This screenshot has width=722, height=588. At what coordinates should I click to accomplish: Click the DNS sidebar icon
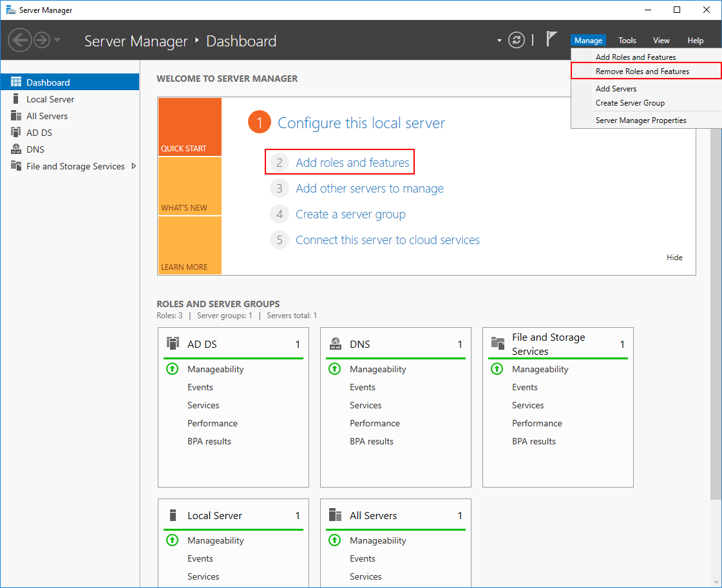[x=16, y=149]
